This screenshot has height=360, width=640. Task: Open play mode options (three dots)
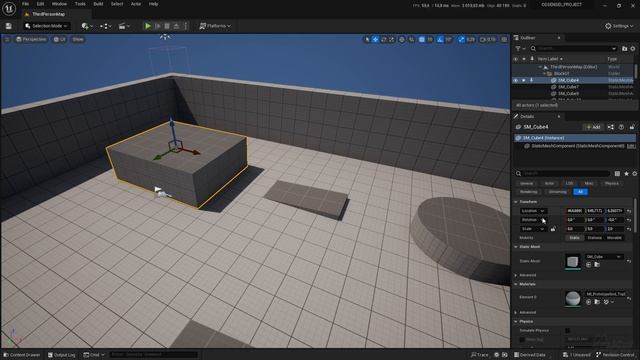coord(186,26)
